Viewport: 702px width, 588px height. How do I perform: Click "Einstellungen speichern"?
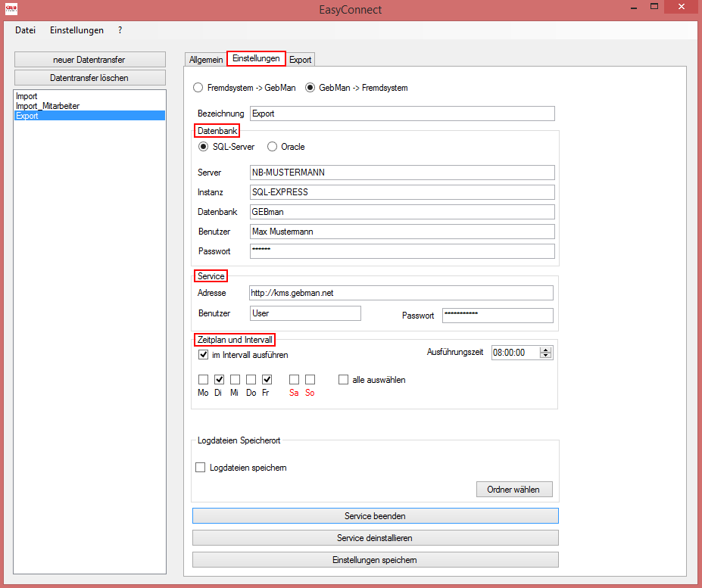[x=375, y=559]
